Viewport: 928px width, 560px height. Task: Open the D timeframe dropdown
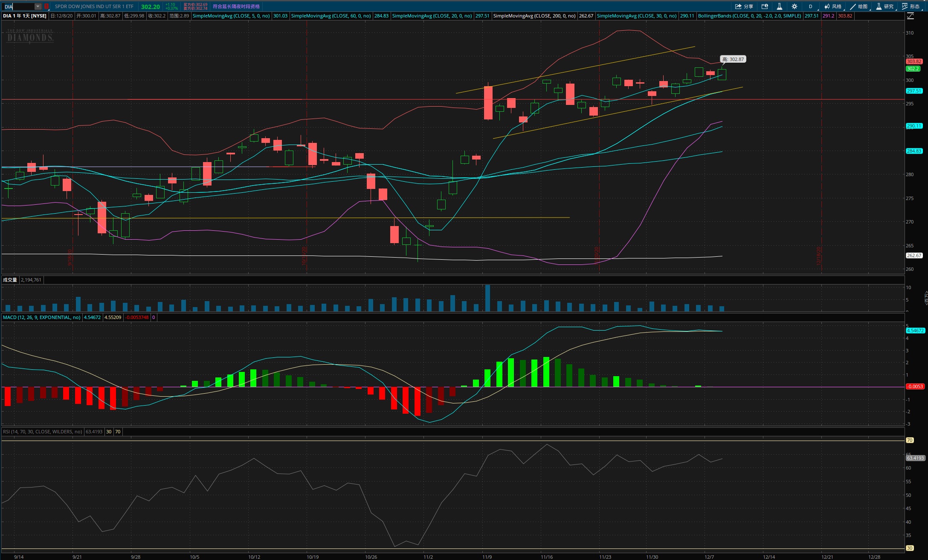click(811, 6)
